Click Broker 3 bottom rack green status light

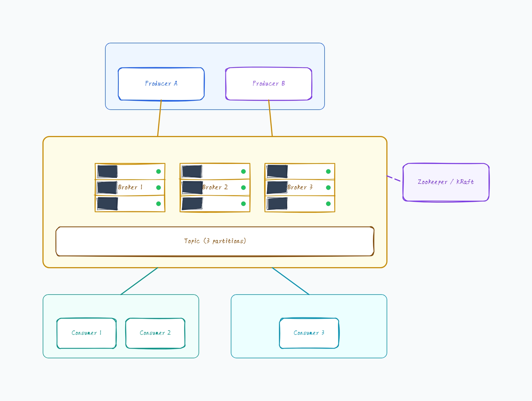pos(328,204)
